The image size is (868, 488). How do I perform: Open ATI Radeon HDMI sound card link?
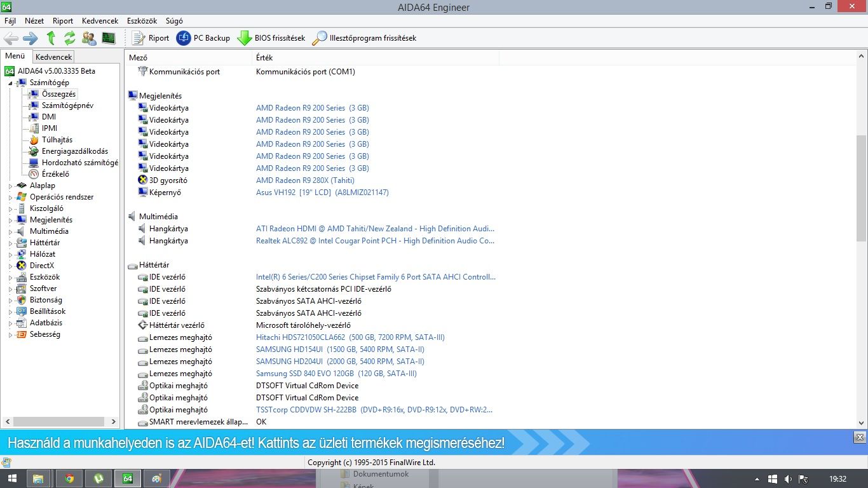coord(375,229)
